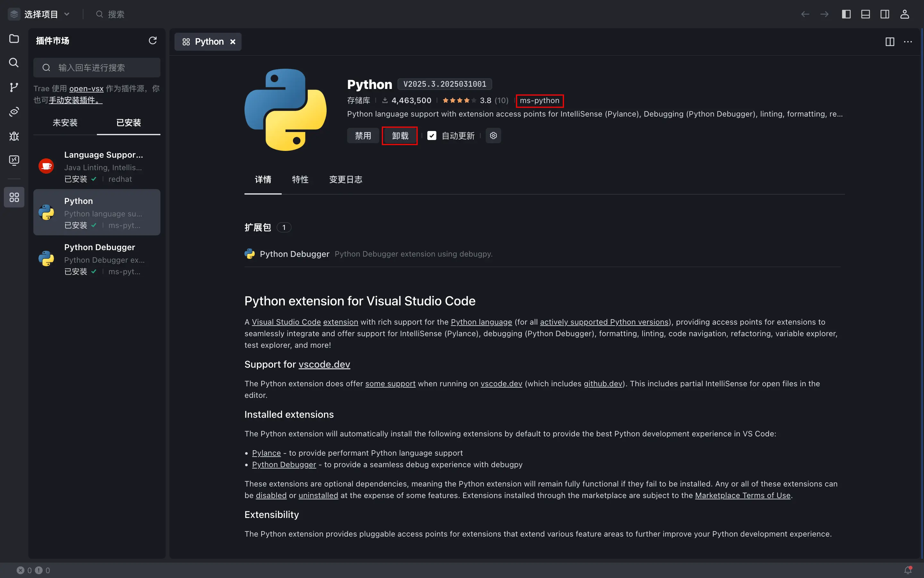Viewport: 924px width, 578px height.
Task: Focus the plugin search input field
Action: pos(97,68)
